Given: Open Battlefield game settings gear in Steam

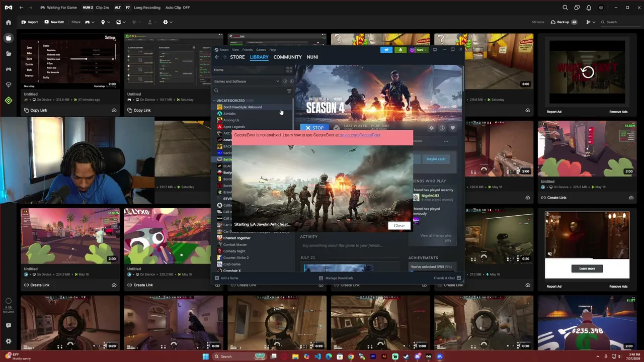Looking at the screenshot, I should (431, 128).
